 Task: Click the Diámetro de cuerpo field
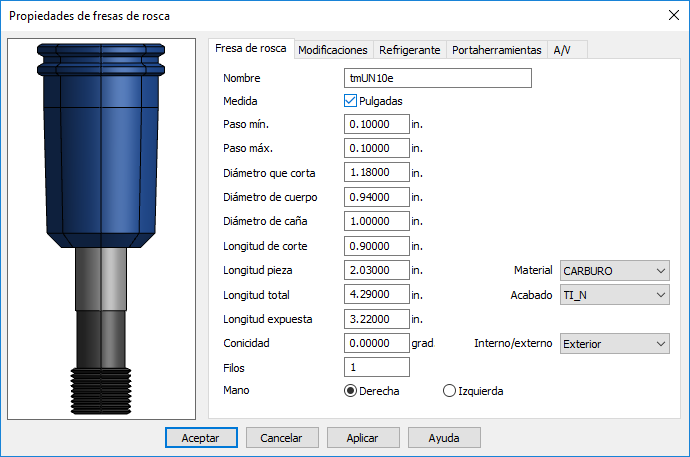[377, 197]
